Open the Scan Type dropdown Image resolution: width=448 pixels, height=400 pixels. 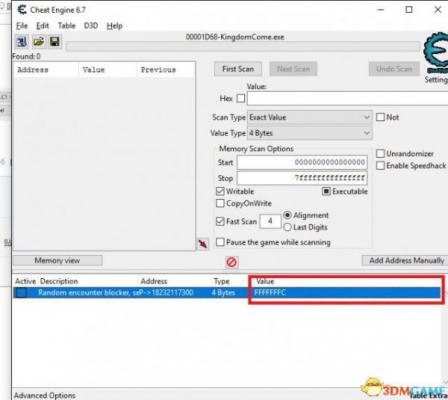[310, 117]
